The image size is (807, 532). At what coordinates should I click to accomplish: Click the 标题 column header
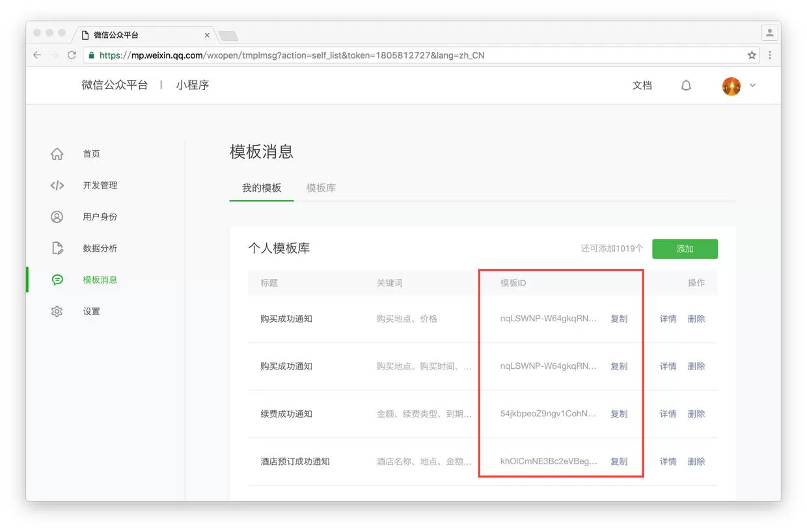click(269, 283)
